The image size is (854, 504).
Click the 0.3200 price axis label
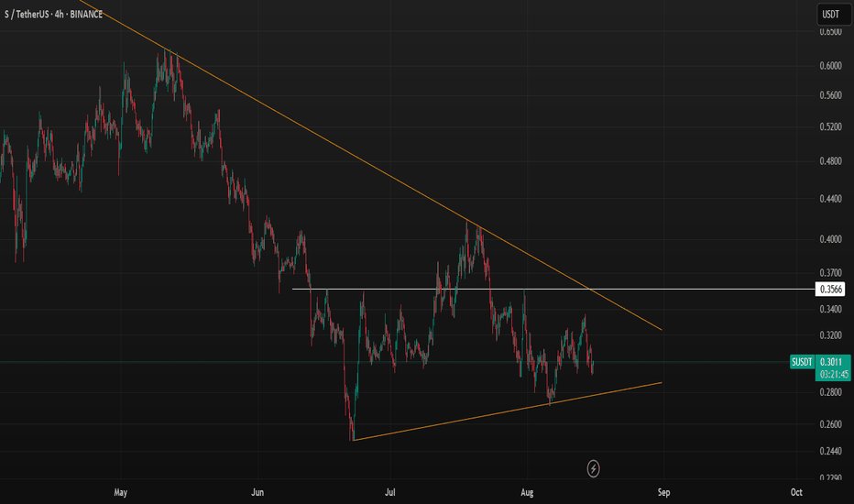(x=830, y=334)
